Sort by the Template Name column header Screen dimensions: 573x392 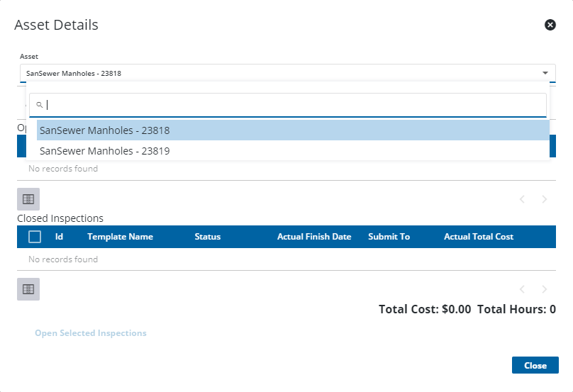click(120, 237)
